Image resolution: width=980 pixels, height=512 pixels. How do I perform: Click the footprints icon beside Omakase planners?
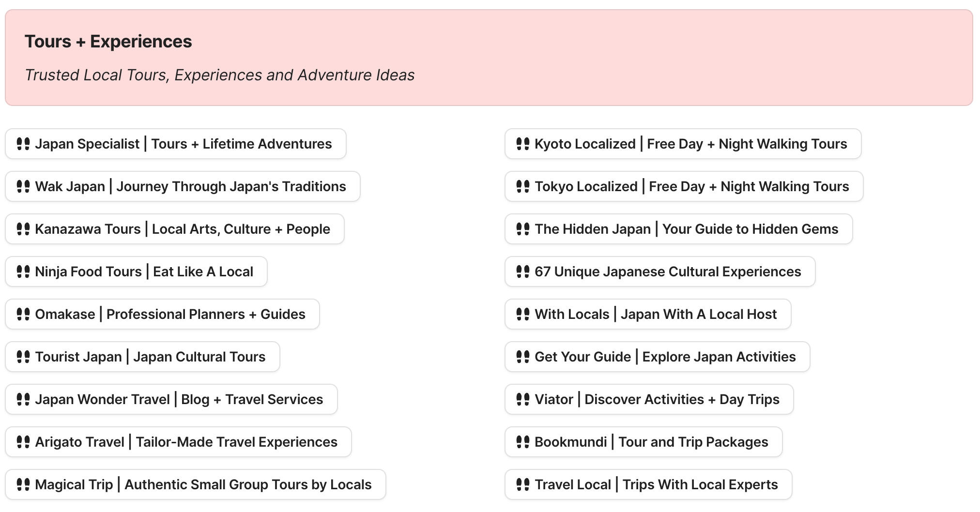coord(22,314)
